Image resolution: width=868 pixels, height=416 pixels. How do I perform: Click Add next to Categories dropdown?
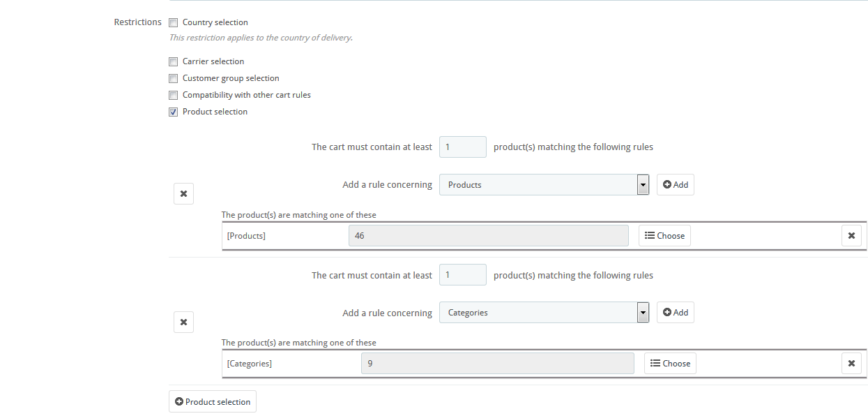click(x=675, y=313)
